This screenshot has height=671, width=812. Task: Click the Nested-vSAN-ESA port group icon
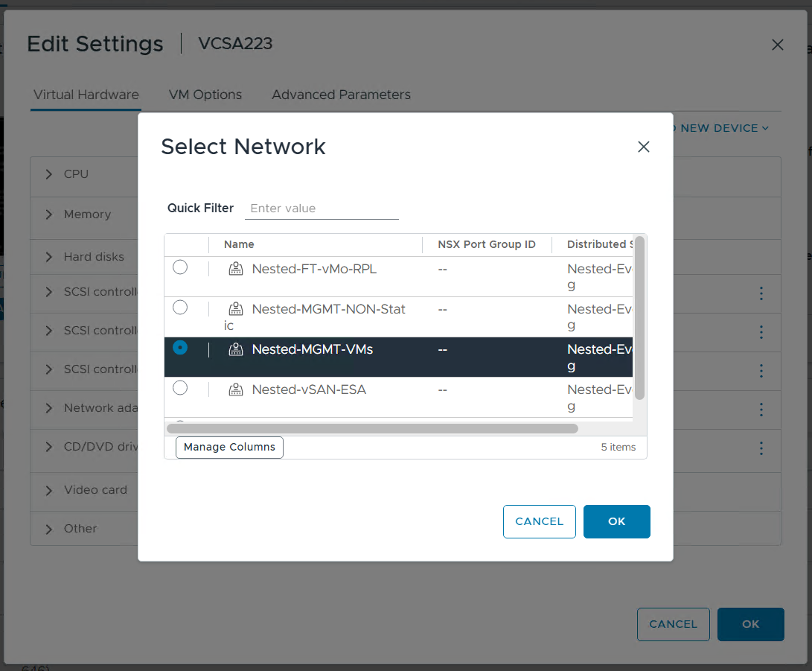[x=236, y=389]
